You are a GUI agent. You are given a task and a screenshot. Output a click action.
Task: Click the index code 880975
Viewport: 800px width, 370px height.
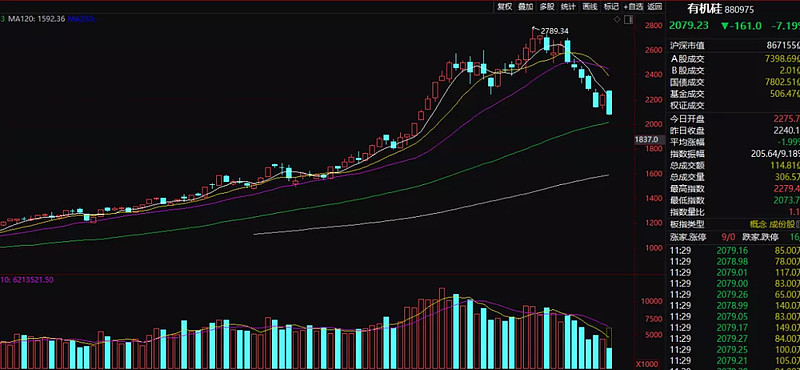click(x=738, y=10)
